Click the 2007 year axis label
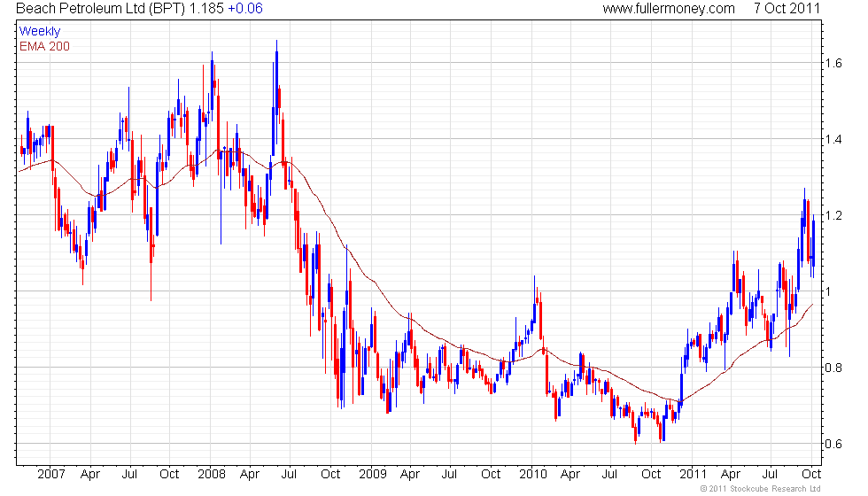 [51, 475]
